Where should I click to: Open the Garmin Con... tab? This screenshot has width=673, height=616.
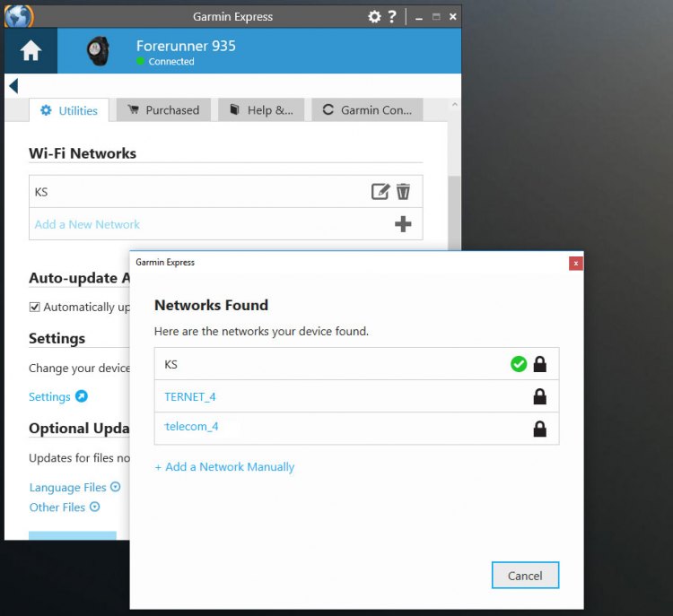point(367,110)
